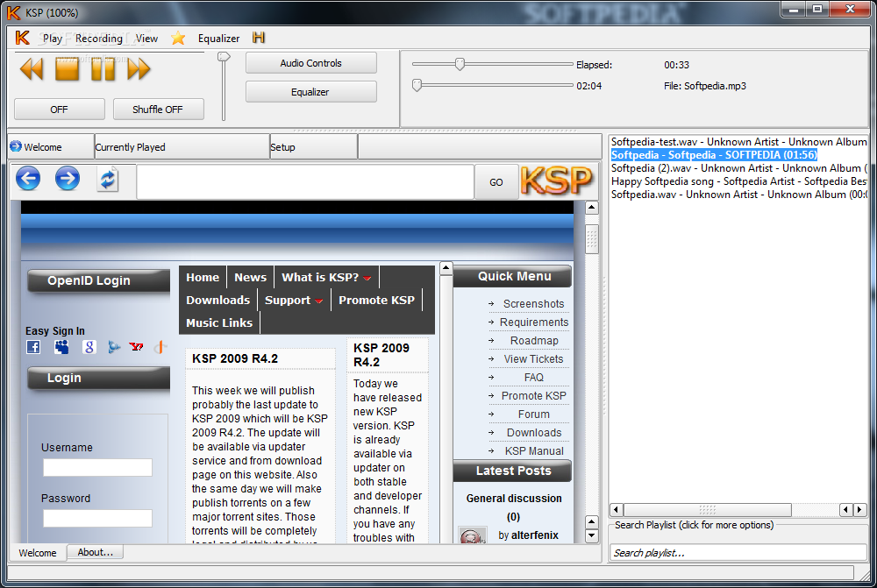Screen dimensions: 877x588
Task: Select Softpedia (2).wav playlist entry
Action: coord(738,168)
